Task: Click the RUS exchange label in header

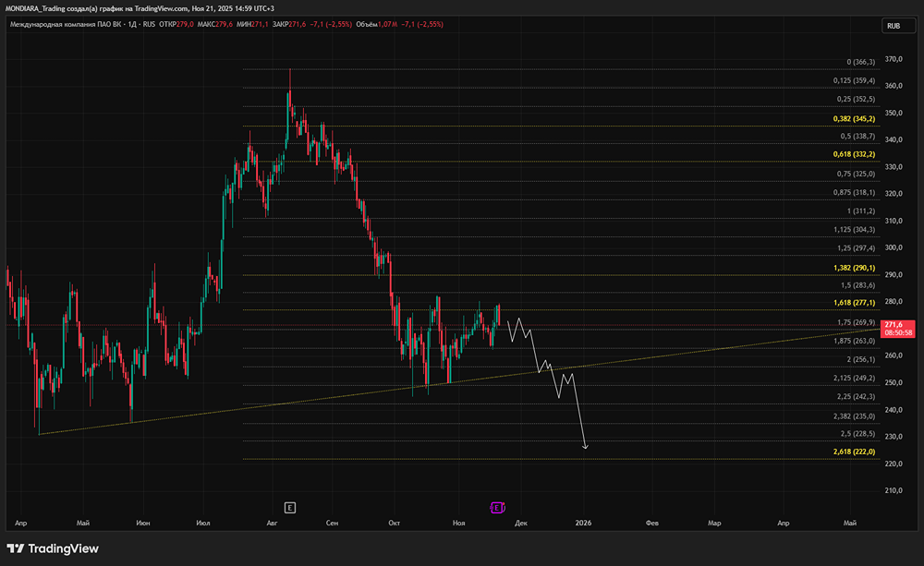Action: 149,25
